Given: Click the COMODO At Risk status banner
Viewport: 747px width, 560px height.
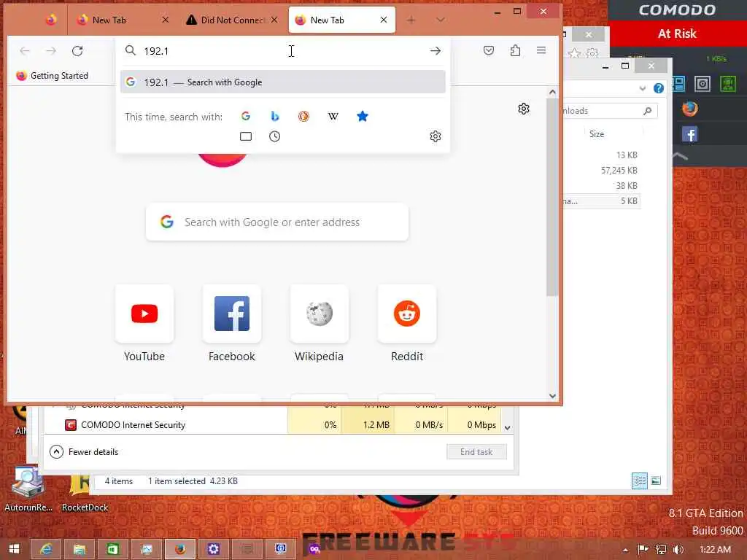Looking at the screenshot, I should click(677, 34).
